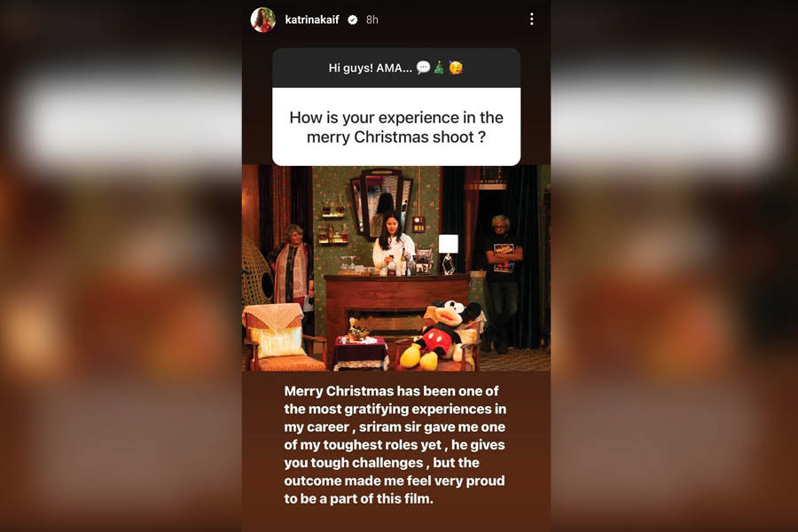The width and height of the screenshot is (798, 532).
Task: Tap the 'Hi guys! AMA...' sticker header
Action: pyautogui.click(x=396, y=67)
